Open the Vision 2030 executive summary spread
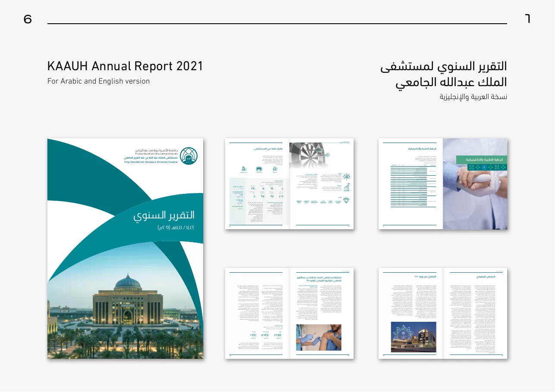The height and width of the screenshot is (392, 555). pyautogui.click(x=443, y=313)
